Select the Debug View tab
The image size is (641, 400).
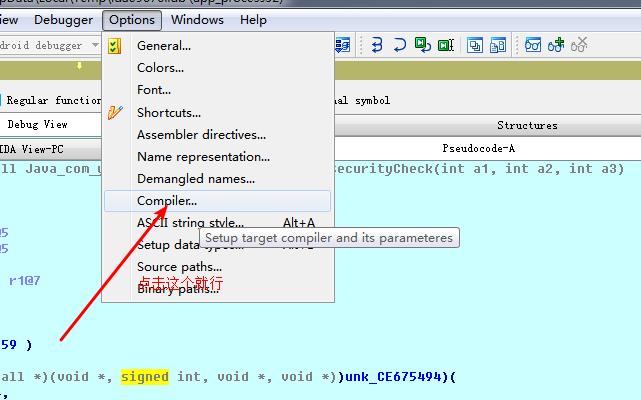[x=50, y=124]
